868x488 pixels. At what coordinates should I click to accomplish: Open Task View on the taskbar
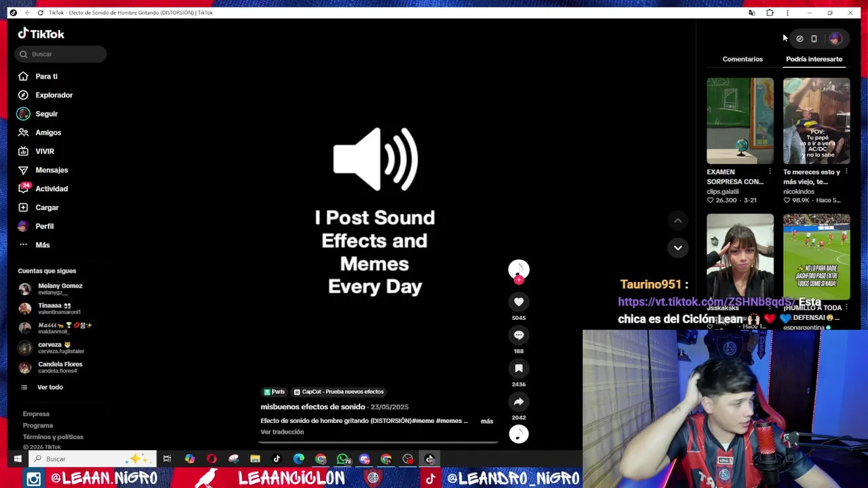coord(167,459)
